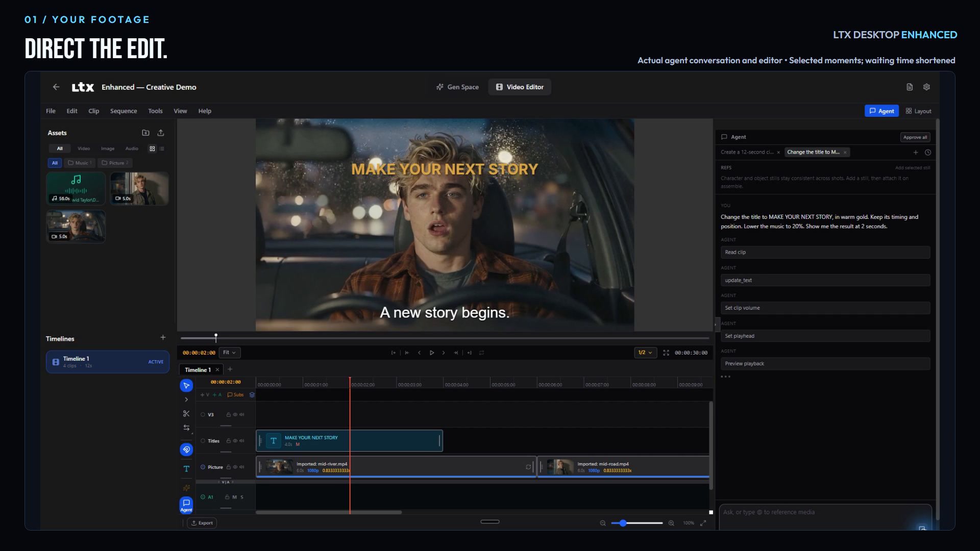Image resolution: width=980 pixels, height=551 pixels.
Task: Expand the timeline toolbar chevron
Action: [x=186, y=400]
